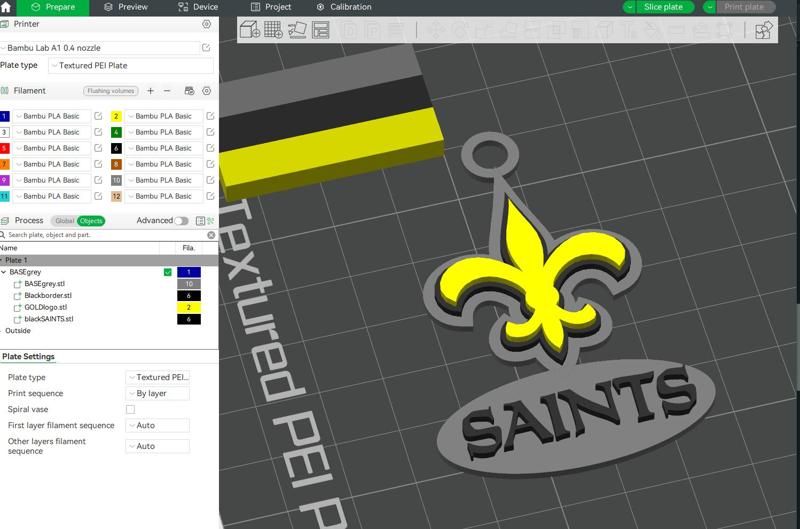Edit preset for filament 6
Image resolution: width=800 pixels, height=529 pixels.
210,148
